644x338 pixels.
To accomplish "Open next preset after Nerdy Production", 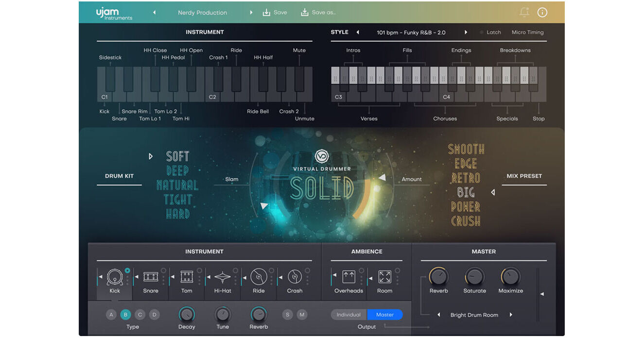I will [x=251, y=13].
